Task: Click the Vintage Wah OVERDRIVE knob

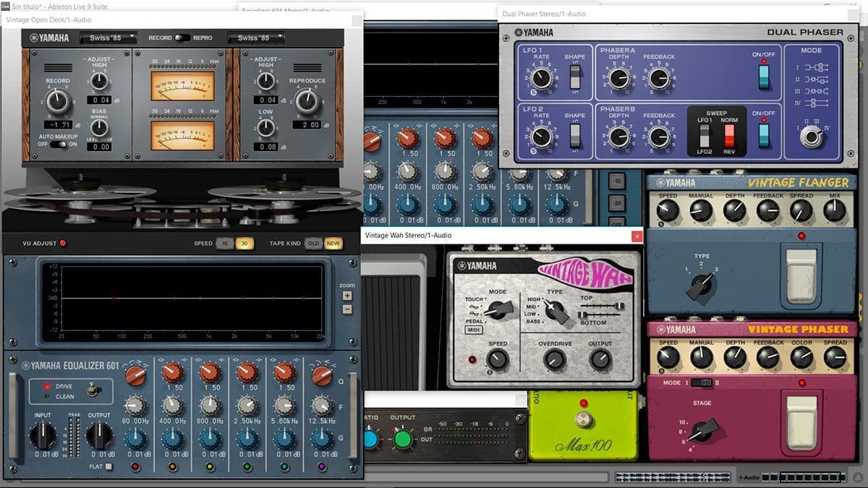Action: click(x=554, y=359)
